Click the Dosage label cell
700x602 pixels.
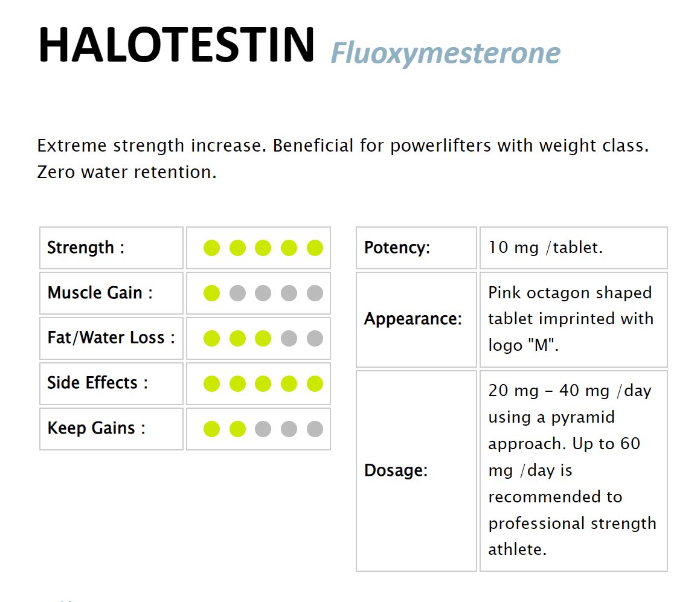(x=416, y=470)
